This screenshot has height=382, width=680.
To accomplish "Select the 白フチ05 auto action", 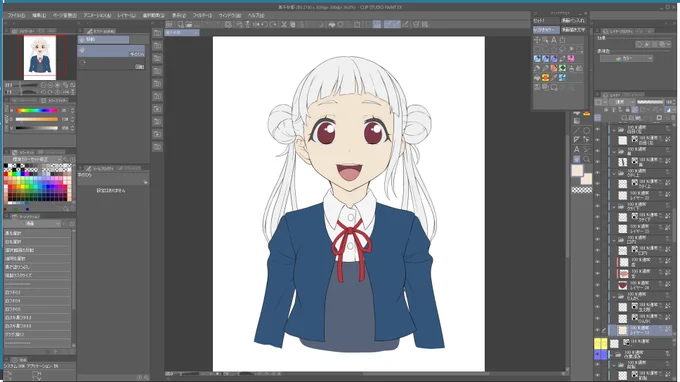I will (x=37, y=309).
